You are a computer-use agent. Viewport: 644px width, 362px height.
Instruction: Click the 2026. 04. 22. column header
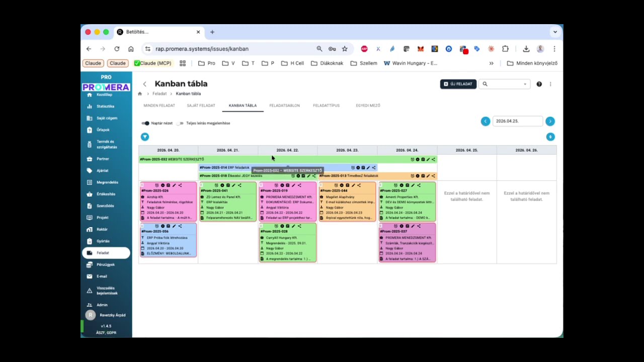click(287, 150)
